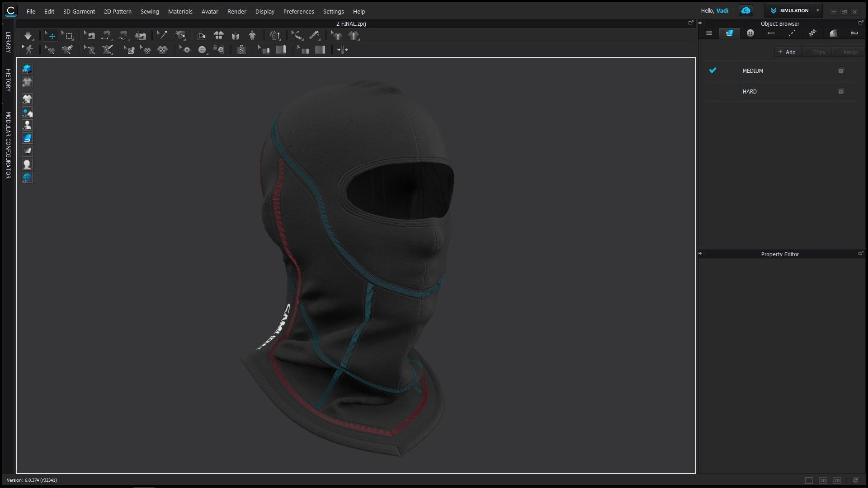Open the Fabric tab in Object Browser
This screenshot has width=868, height=488.
point(729,33)
